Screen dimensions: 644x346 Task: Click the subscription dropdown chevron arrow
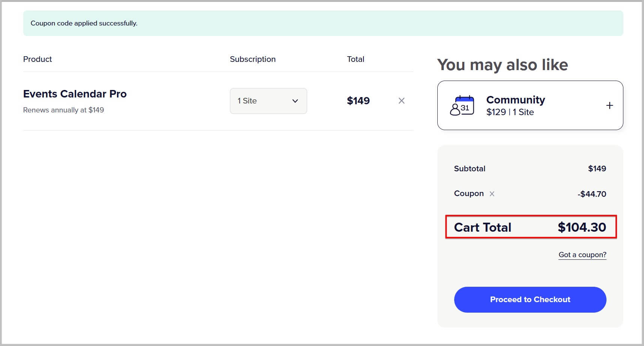tap(295, 101)
